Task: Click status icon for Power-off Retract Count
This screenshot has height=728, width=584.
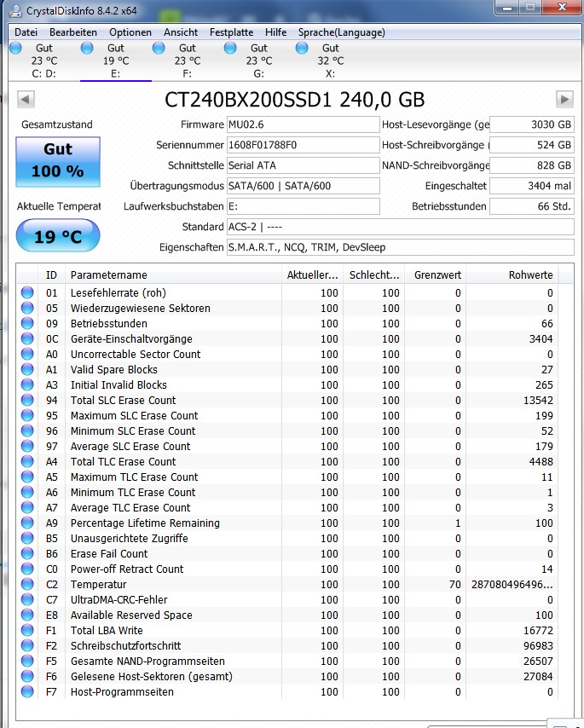Action: (x=27, y=569)
